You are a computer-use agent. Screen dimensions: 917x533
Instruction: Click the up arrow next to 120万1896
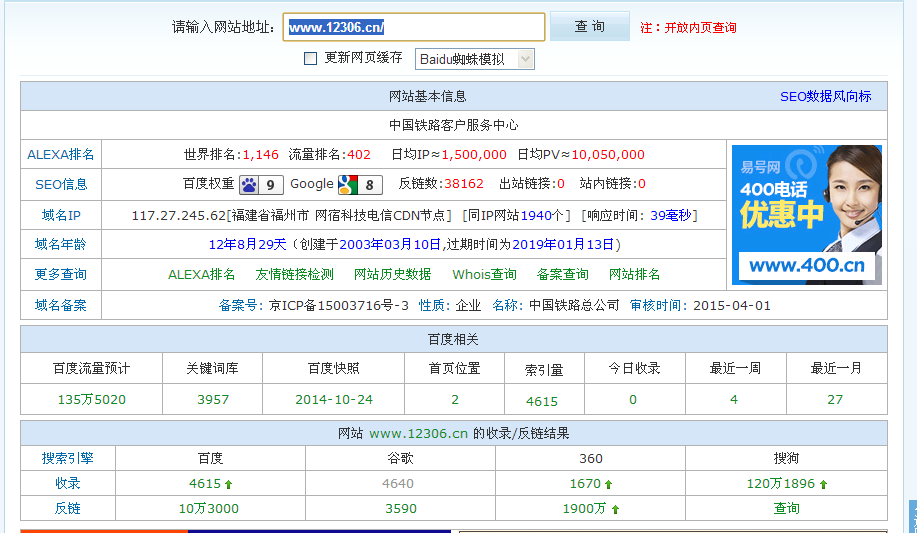823,484
